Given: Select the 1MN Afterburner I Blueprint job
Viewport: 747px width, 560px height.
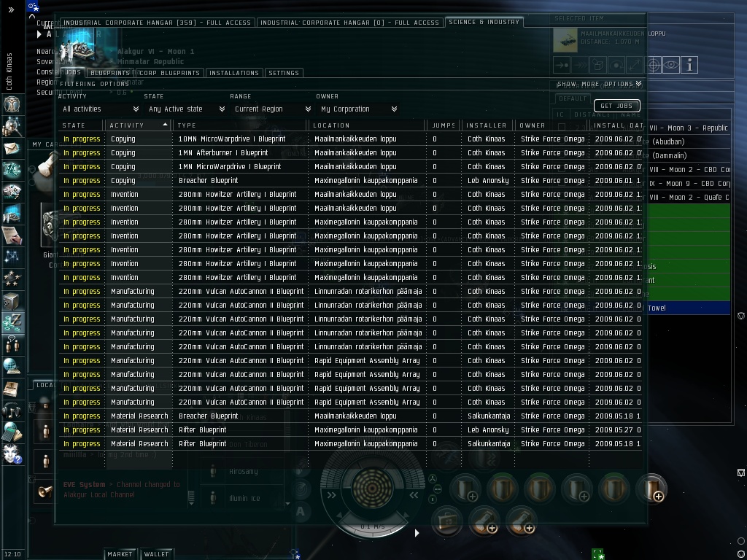Looking at the screenshot, I should pyautogui.click(x=350, y=153).
